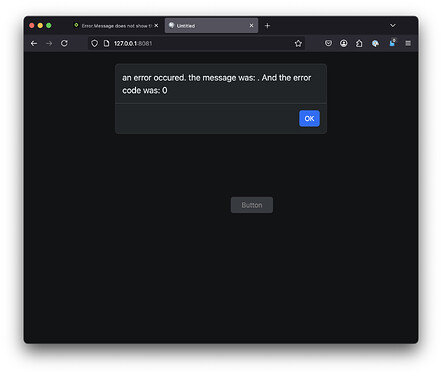Close the Untitled tab
This screenshot has width=441, height=375.
click(251, 26)
